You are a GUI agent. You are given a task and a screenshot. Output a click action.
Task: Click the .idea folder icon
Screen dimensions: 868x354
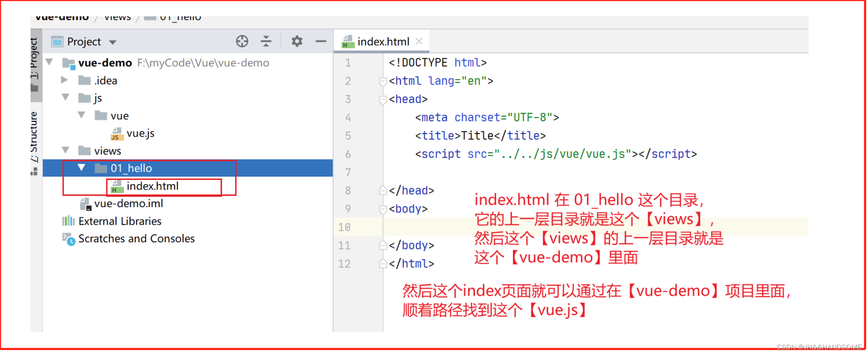pyautogui.click(x=84, y=80)
